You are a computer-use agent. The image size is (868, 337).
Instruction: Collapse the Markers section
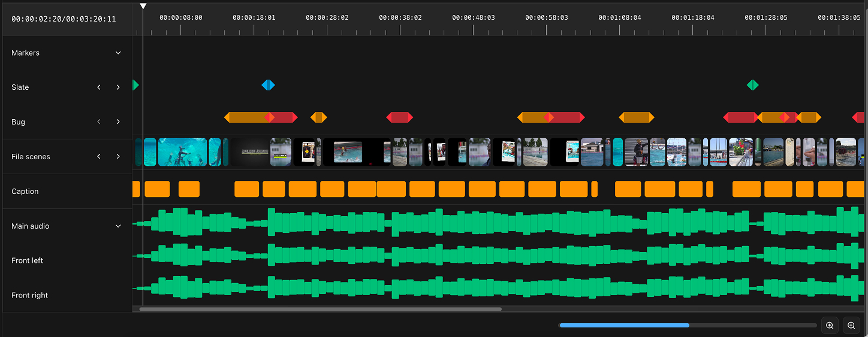coord(118,53)
